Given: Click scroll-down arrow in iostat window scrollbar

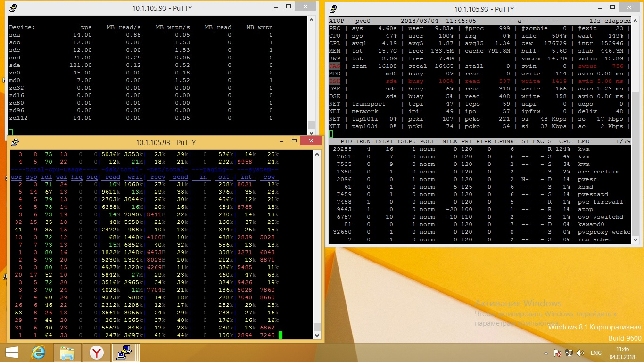Looking at the screenshot, I should 311,132.
